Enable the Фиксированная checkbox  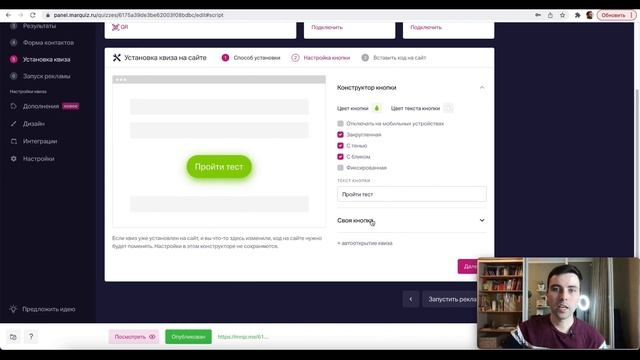point(340,167)
